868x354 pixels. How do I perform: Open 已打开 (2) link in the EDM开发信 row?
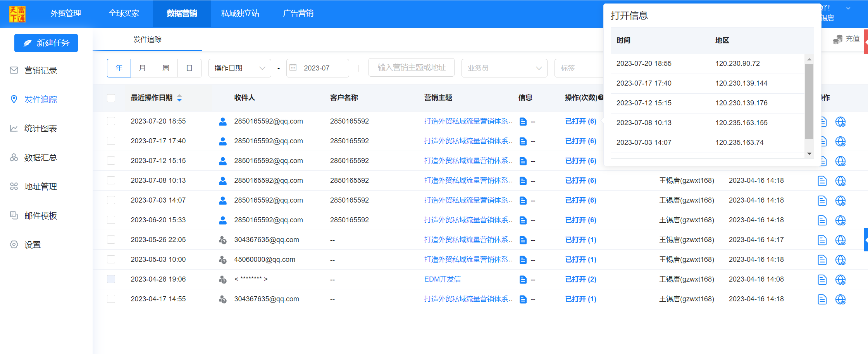[580, 279]
